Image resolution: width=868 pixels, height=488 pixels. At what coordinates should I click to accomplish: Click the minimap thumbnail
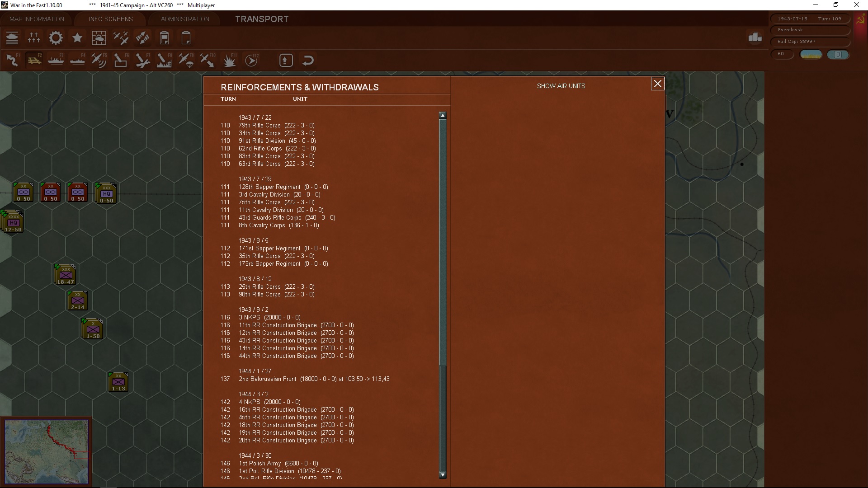coord(47,451)
